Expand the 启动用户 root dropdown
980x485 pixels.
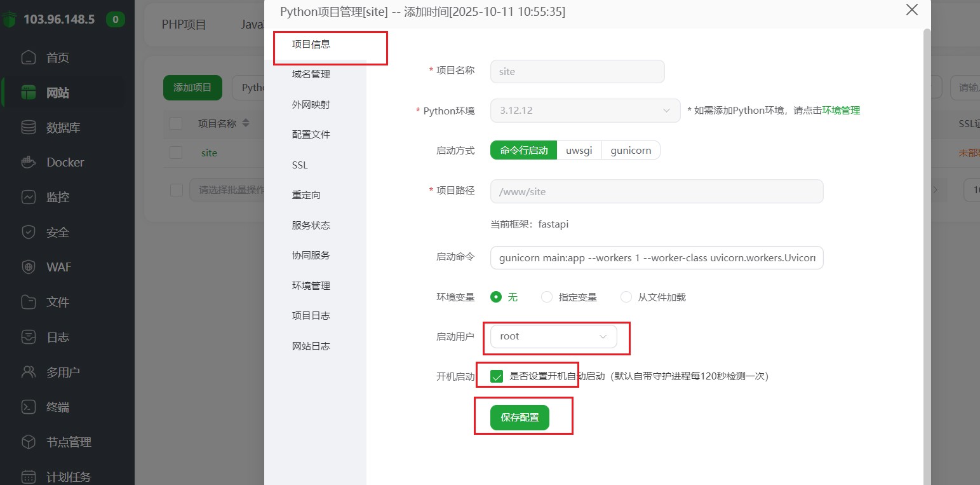tap(553, 336)
